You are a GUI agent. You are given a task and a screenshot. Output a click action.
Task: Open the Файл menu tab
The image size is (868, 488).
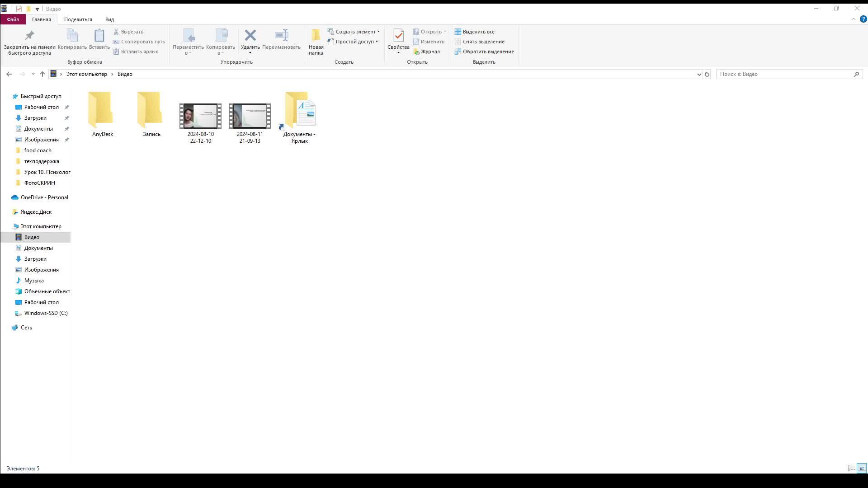13,19
